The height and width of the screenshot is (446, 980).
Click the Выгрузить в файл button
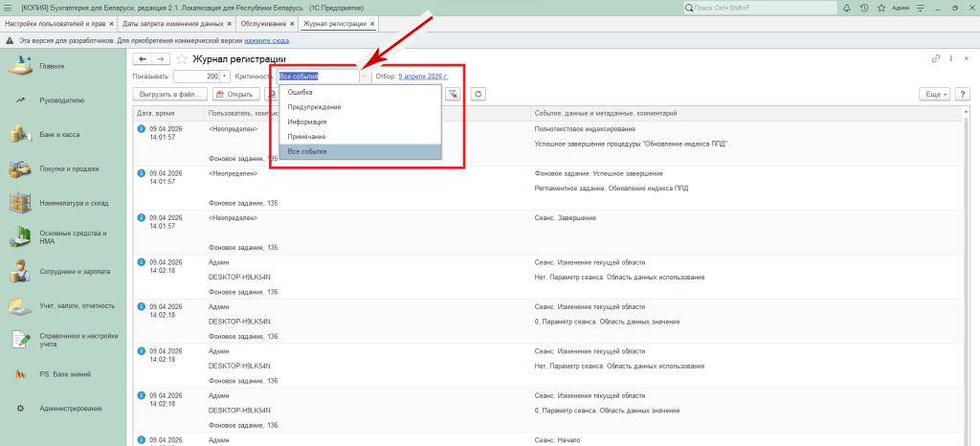click(x=168, y=95)
